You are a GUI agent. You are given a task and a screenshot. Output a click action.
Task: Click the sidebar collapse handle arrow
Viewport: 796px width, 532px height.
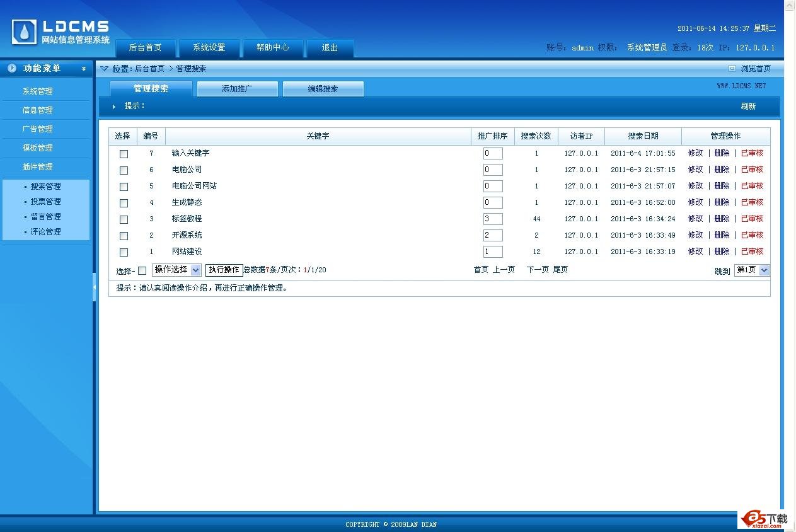(x=95, y=287)
